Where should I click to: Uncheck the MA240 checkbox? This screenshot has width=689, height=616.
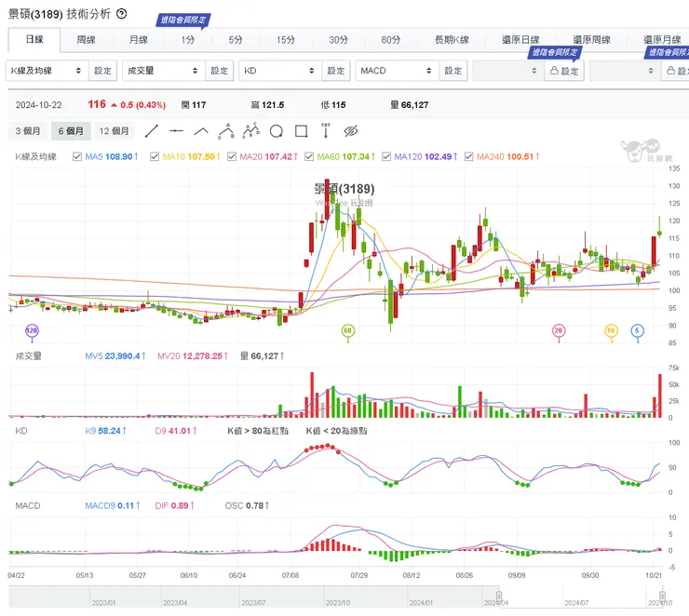[469, 156]
